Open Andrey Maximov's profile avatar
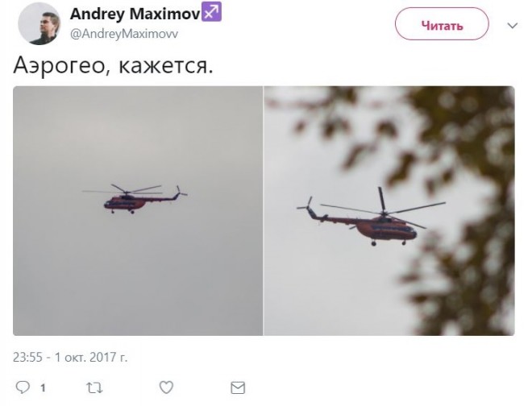532x406 pixels. click(39, 23)
